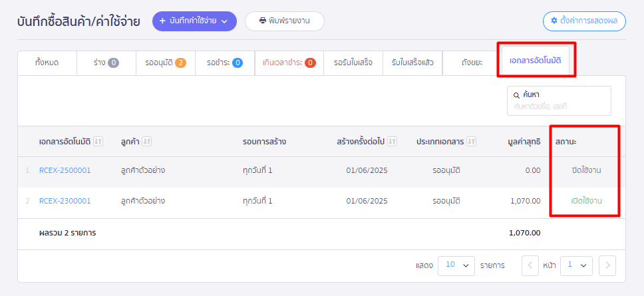Click ปิดใช้งาน status of RCEX-2500001
The height and width of the screenshot is (296, 644).
pos(586,170)
